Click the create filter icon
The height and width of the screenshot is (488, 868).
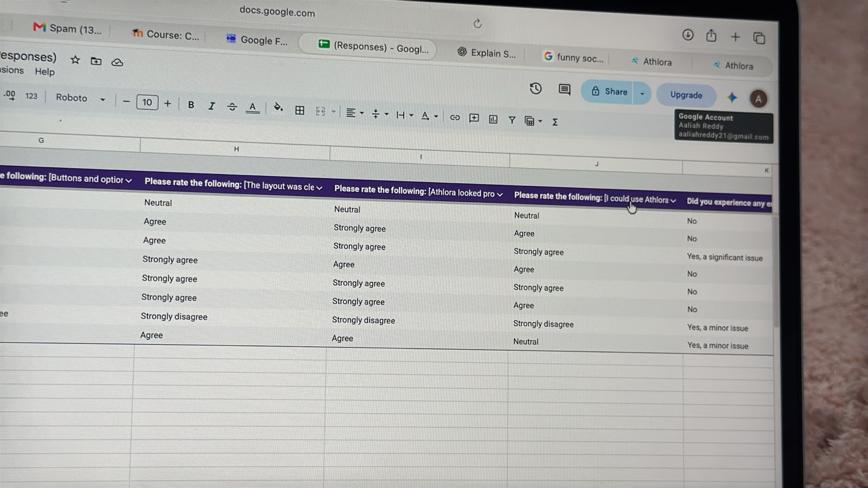pos(512,120)
